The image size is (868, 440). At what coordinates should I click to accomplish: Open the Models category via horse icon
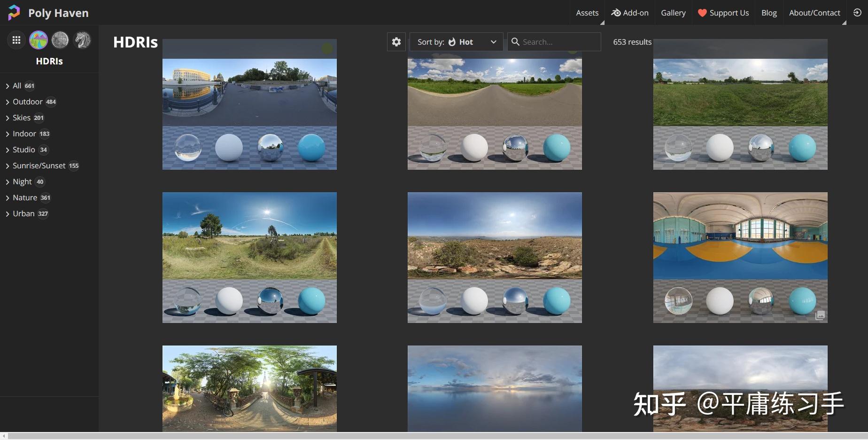pyautogui.click(x=83, y=39)
